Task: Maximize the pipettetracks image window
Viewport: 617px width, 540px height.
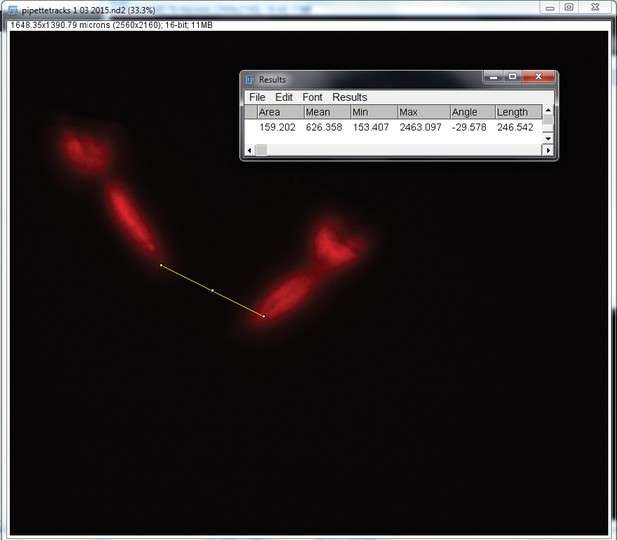Action: click(569, 7)
